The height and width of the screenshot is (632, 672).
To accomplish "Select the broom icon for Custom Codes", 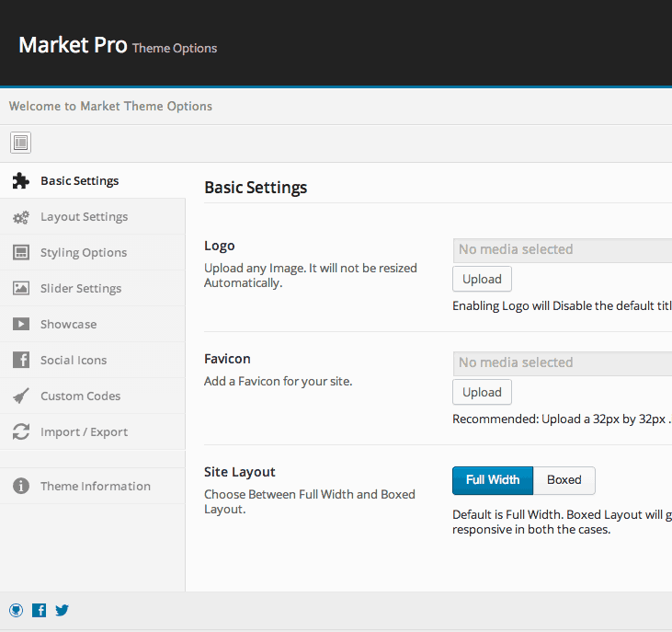I will 20,396.
